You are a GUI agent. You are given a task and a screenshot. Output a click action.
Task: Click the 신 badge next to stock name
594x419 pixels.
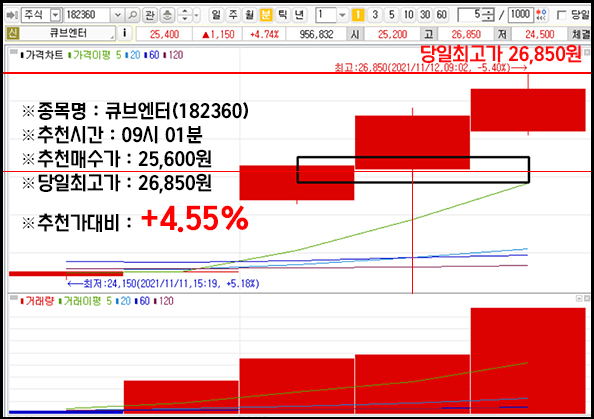pos(13,34)
